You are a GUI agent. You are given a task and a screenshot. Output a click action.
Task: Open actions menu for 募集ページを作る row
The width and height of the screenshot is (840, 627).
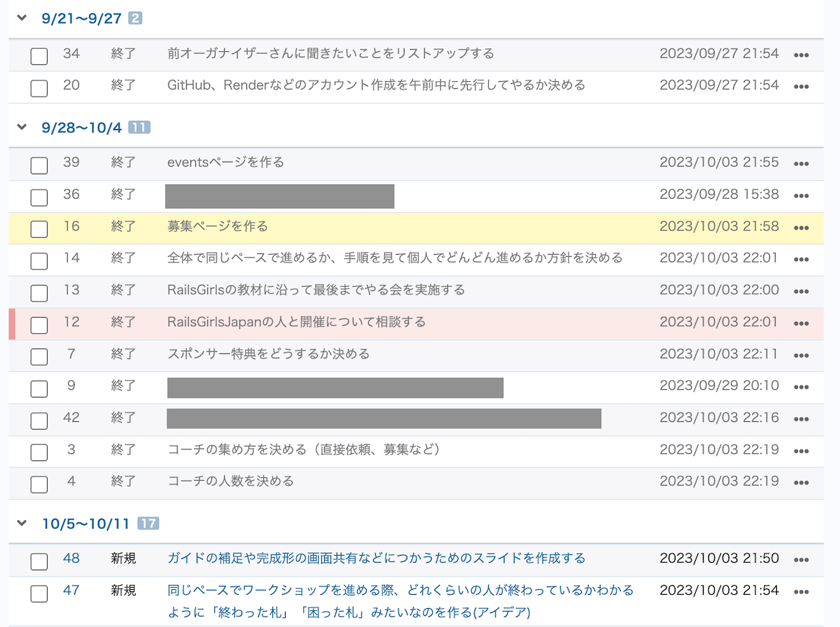coord(801,227)
